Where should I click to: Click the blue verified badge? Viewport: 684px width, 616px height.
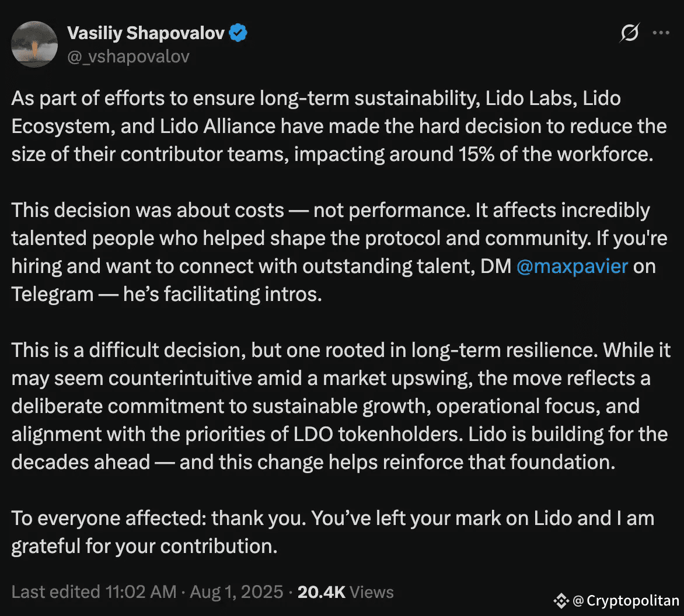tap(238, 33)
